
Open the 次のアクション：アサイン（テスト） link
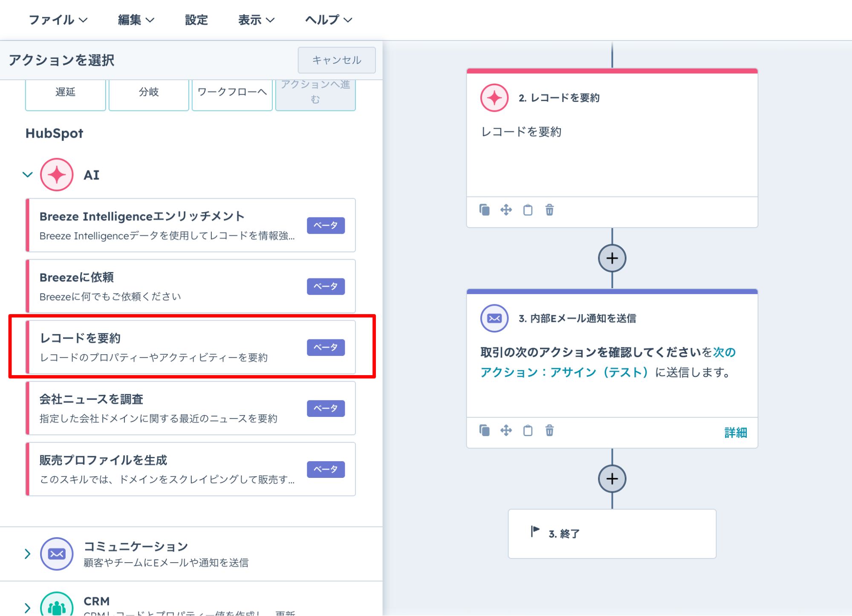[608, 362]
